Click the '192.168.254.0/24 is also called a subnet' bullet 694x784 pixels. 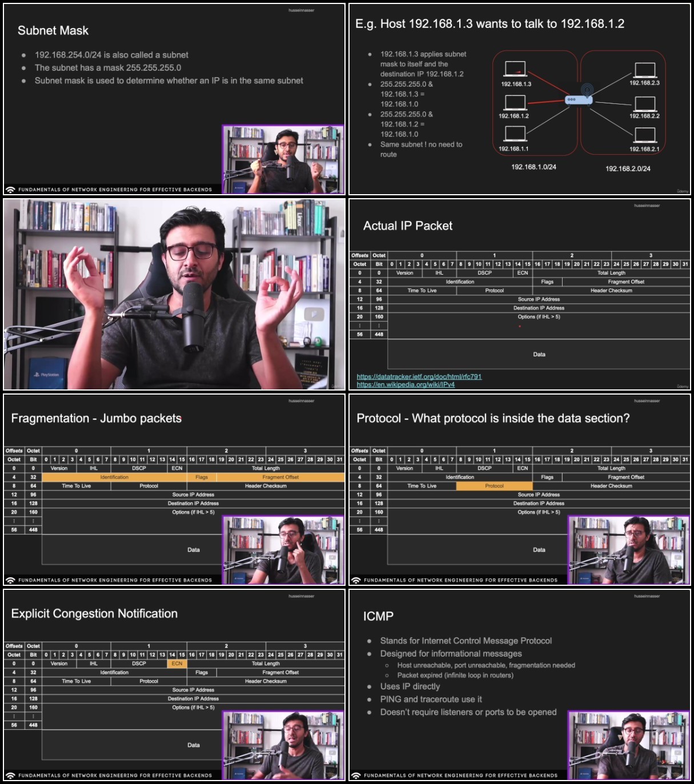[111, 55]
